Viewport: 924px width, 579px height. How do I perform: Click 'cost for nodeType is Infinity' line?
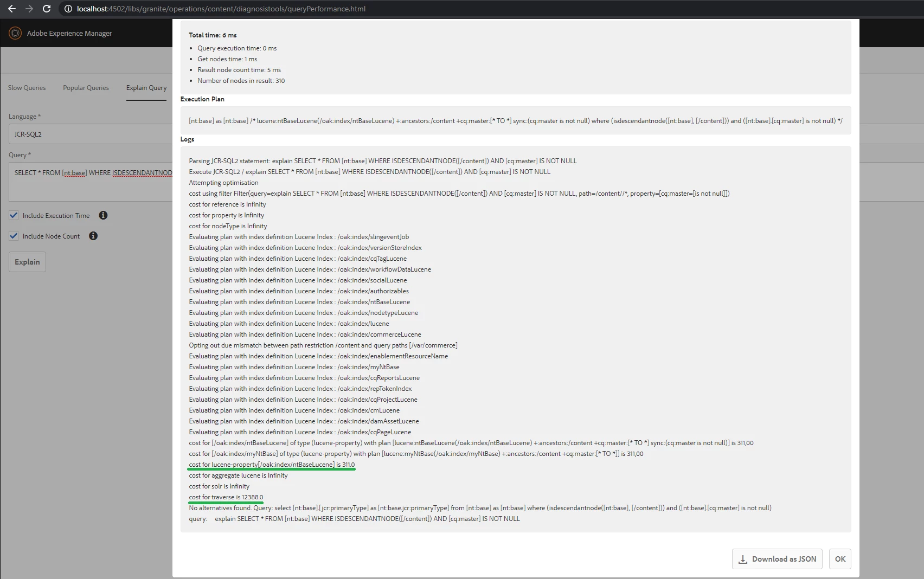[x=228, y=226]
